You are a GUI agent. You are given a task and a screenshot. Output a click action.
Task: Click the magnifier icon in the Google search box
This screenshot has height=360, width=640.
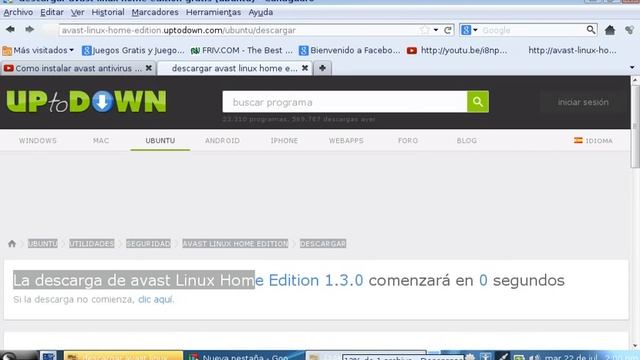click(591, 30)
